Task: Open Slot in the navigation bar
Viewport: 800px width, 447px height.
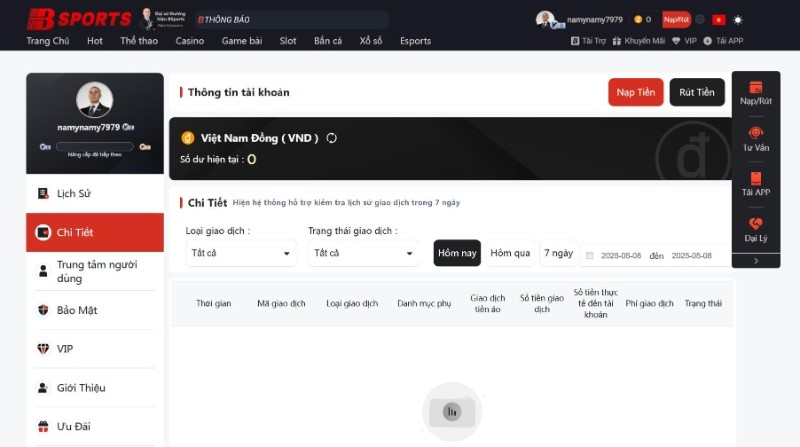Action: point(288,41)
